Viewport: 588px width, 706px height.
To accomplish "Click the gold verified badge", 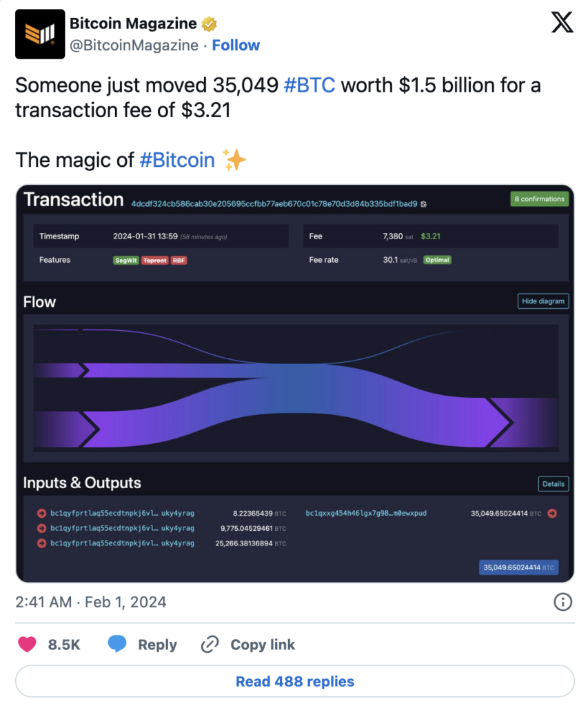I will (209, 24).
